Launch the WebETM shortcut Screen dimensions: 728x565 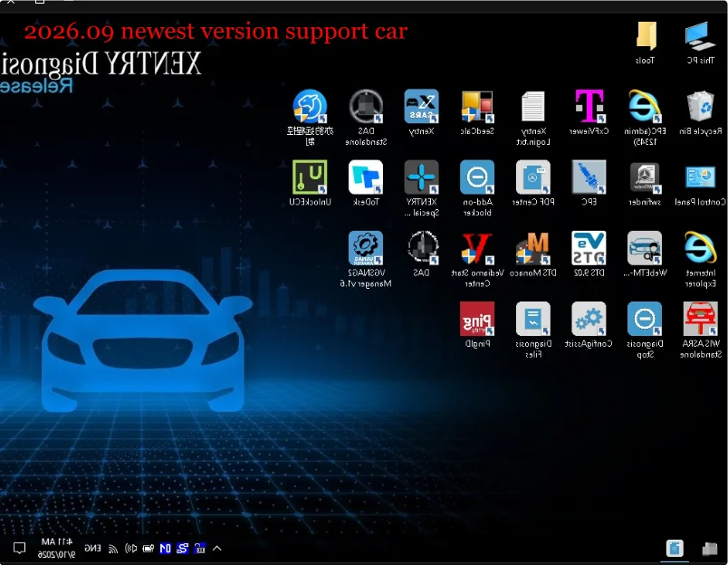coord(645,254)
